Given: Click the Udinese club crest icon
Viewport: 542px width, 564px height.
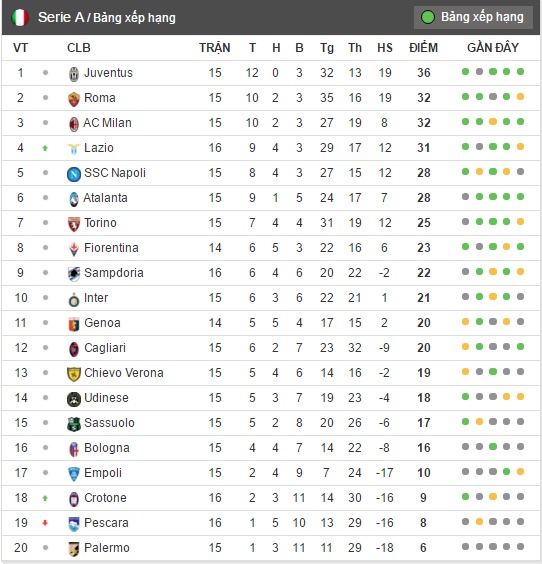Looking at the screenshot, I should [74, 399].
